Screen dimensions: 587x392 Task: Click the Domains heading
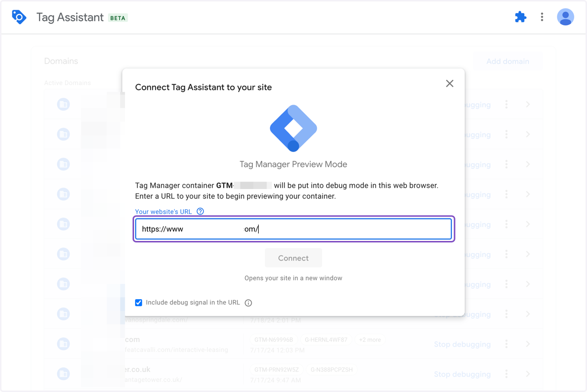pos(61,61)
